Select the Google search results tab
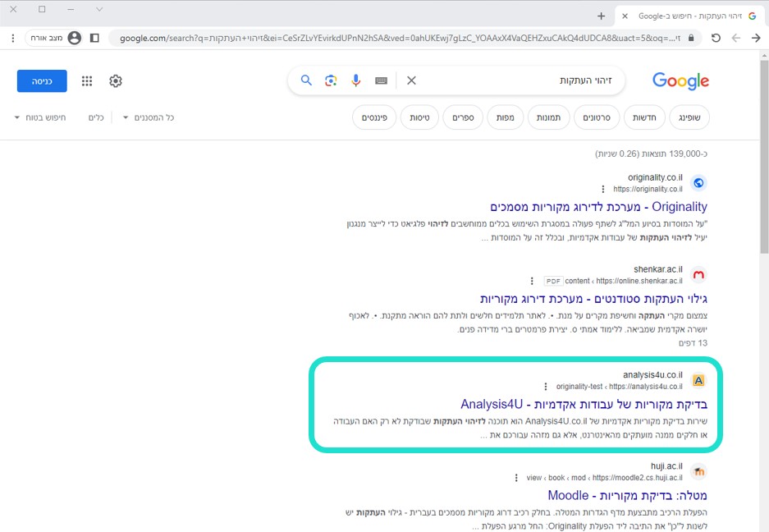This screenshot has height=532, width=769. pos(689,16)
